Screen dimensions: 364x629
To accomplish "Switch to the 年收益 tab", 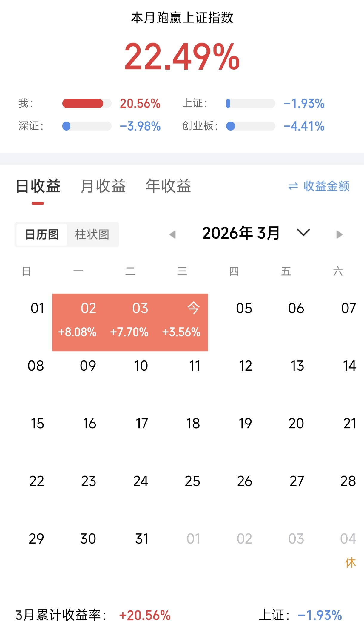I will point(168,186).
